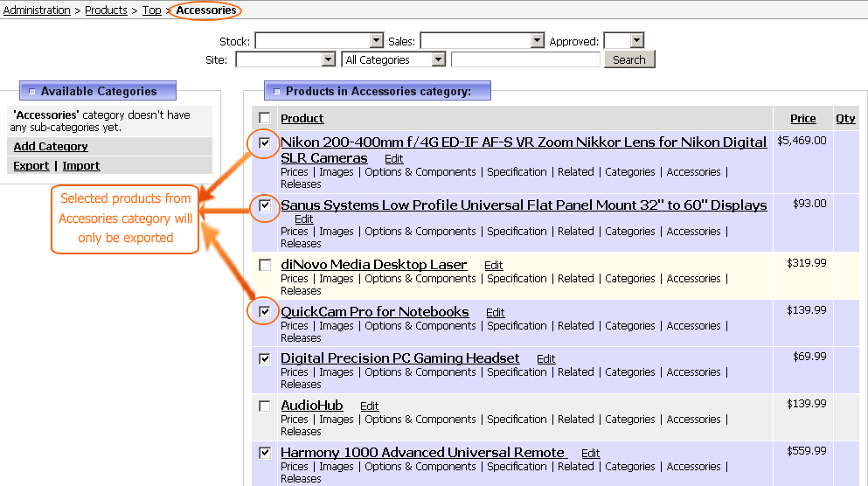
Task: Open Accessories tab for diNovo Media Desktop
Action: point(694,279)
